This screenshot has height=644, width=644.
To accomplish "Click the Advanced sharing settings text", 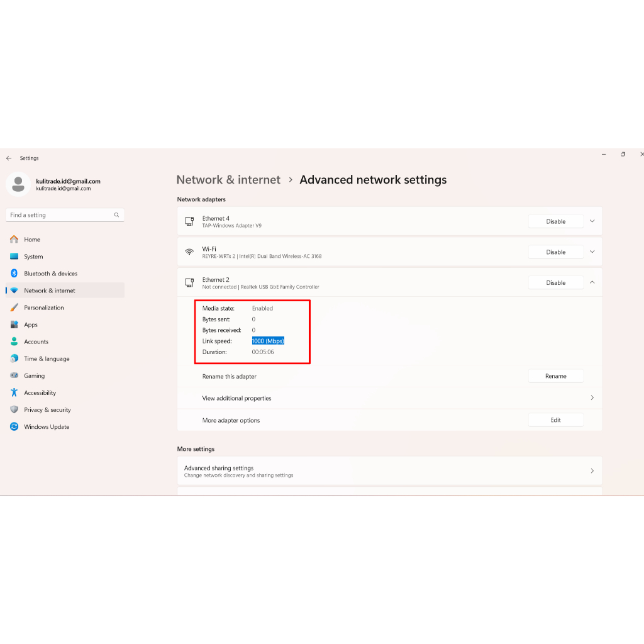I will coord(219,468).
